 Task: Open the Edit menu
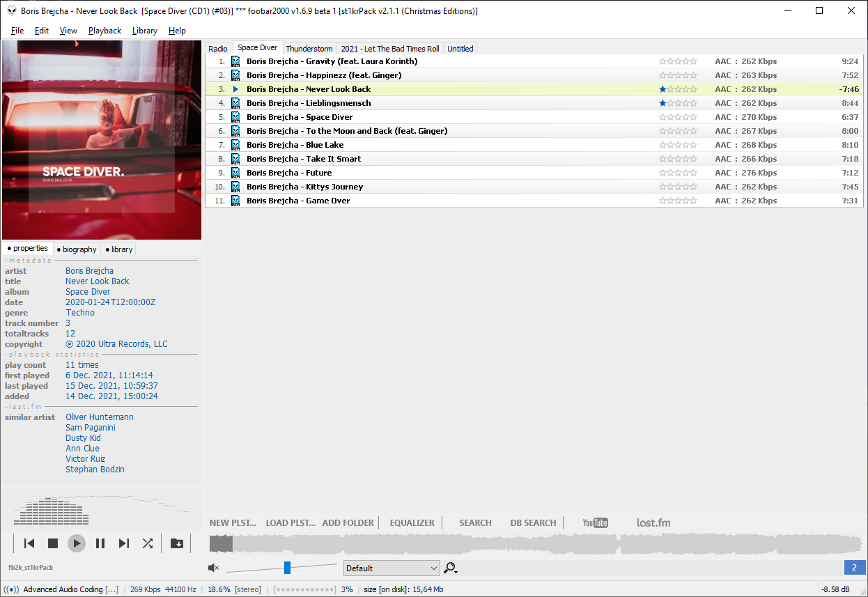pos(42,31)
